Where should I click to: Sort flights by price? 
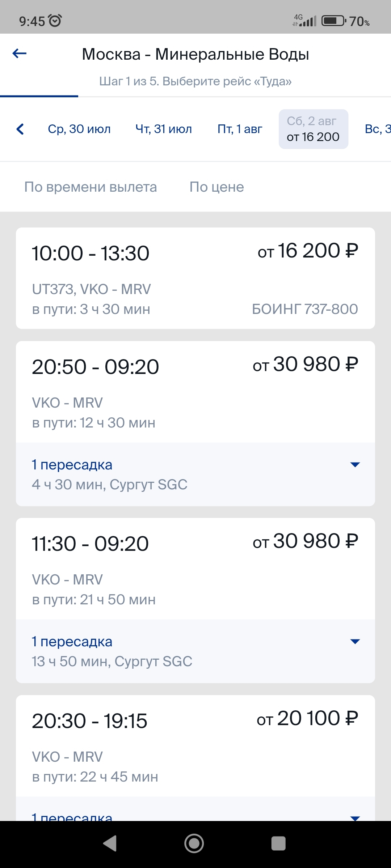pos(217,187)
